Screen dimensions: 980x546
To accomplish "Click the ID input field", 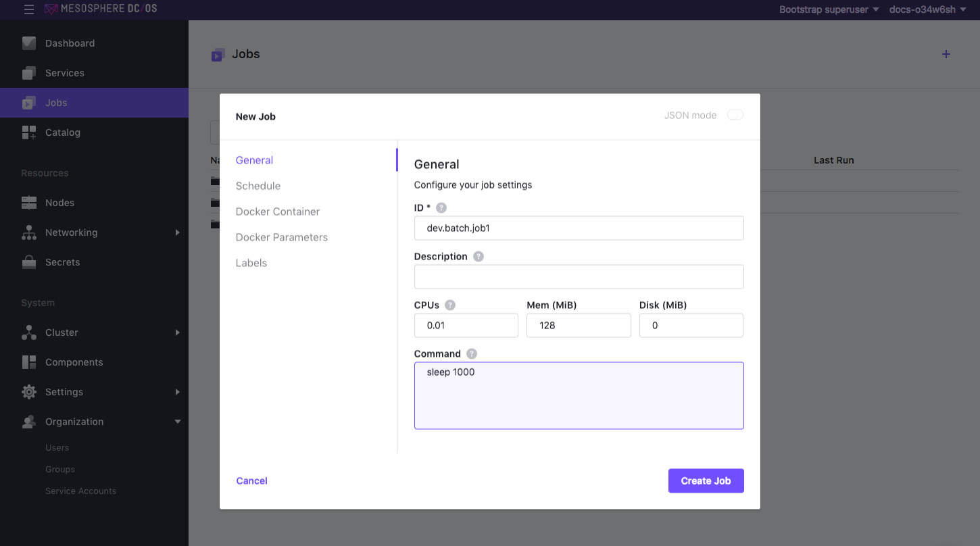I will coord(579,228).
